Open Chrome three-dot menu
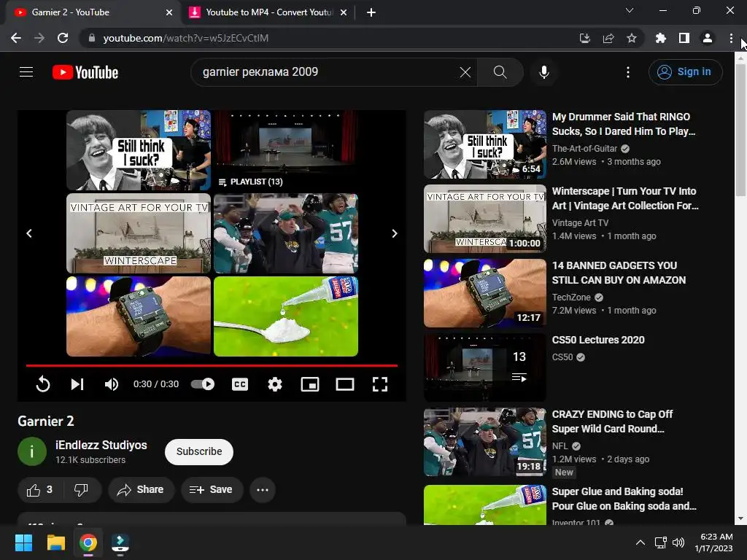This screenshot has height=560, width=747. pyautogui.click(x=731, y=38)
